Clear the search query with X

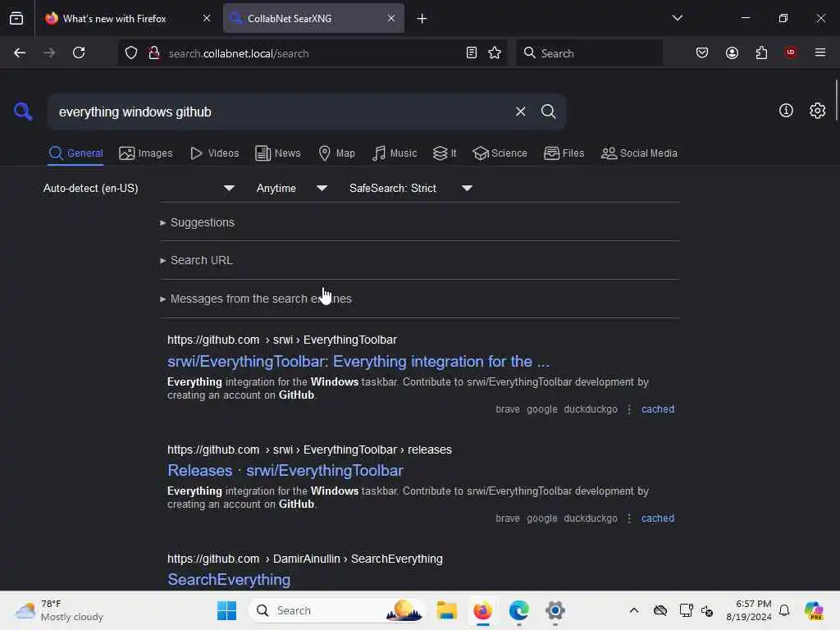pos(520,112)
